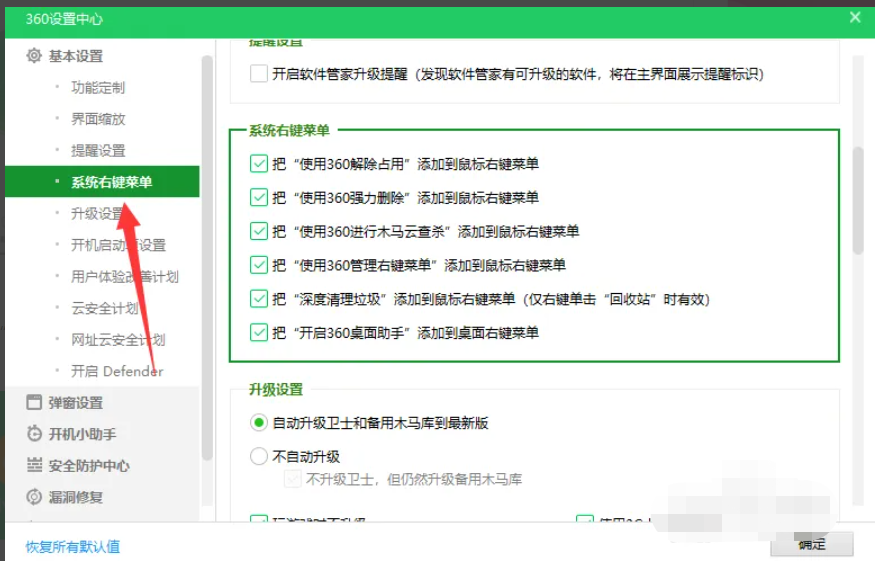Open 用户体验改善计划 section
Image resolution: width=875 pixels, height=561 pixels.
tap(124, 276)
